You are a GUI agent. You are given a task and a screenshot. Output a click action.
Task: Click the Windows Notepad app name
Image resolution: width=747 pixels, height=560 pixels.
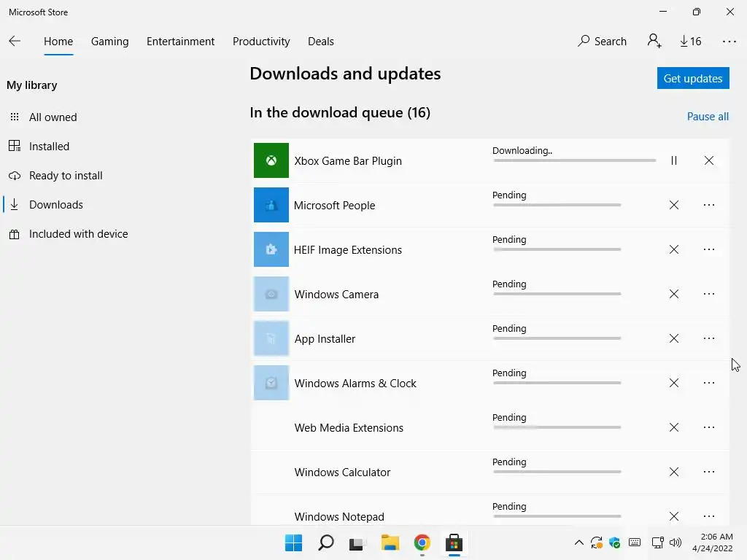click(339, 517)
